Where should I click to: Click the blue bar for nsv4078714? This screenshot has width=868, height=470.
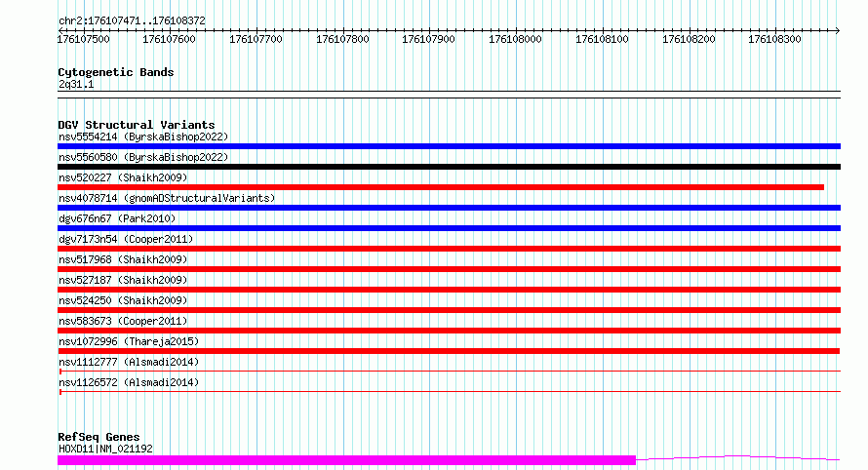pyautogui.click(x=449, y=208)
